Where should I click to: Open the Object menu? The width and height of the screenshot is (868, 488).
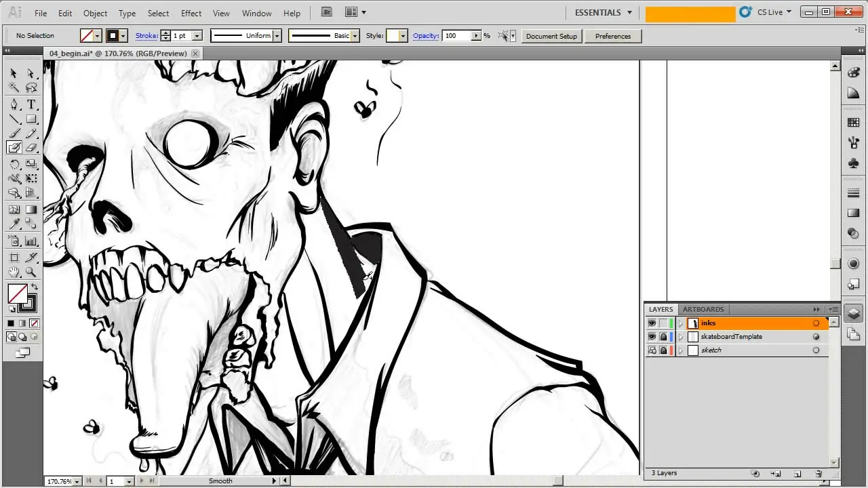[x=95, y=13]
